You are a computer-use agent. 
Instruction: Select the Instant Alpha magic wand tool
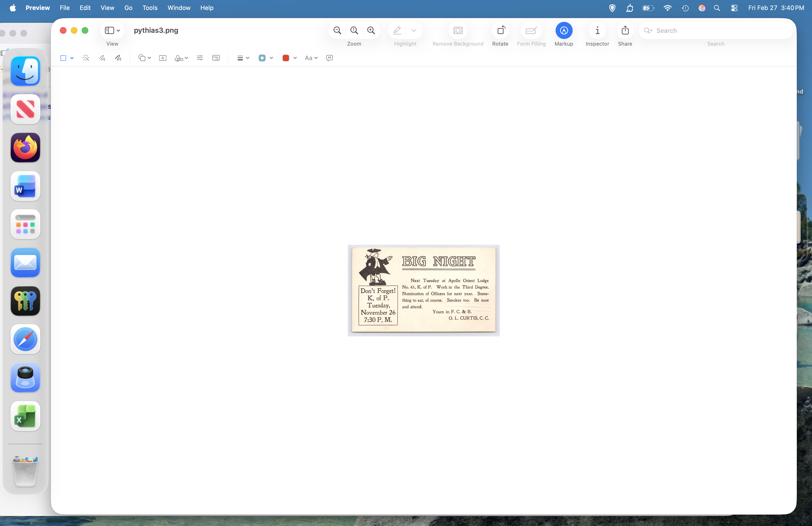tap(86, 58)
